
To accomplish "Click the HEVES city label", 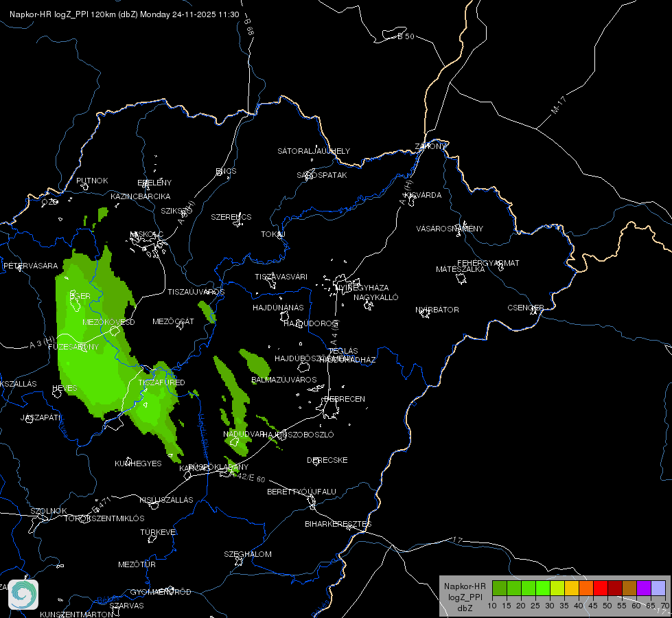I will click(65, 388).
